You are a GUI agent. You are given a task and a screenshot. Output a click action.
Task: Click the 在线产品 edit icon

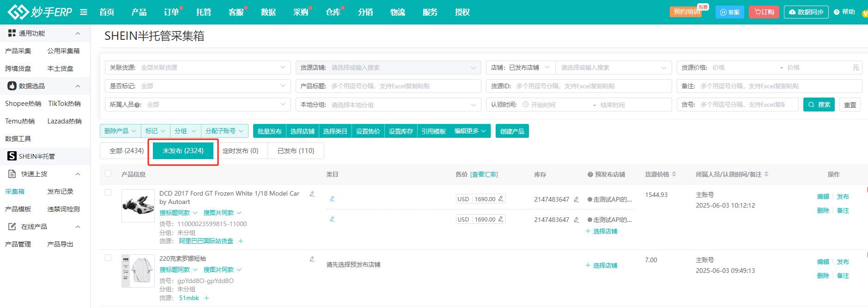tap(12, 227)
